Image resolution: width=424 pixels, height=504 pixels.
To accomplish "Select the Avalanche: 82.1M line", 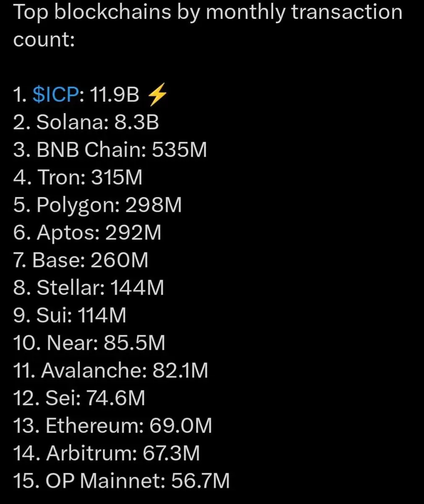I will click(x=111, y=371).
